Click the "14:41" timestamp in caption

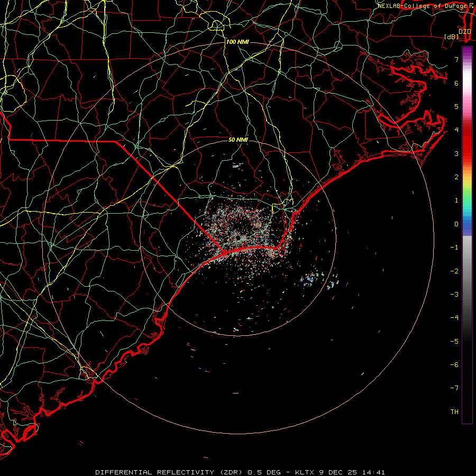(373, 472)
